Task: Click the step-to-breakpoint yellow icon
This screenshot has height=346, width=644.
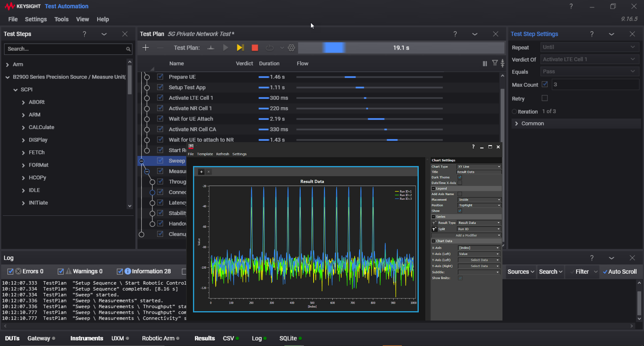Action: [x=240, y=48]
